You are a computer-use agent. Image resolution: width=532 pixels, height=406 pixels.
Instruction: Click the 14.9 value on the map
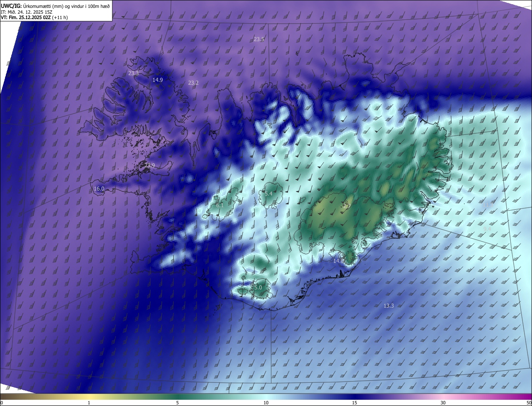coord(158,80)
